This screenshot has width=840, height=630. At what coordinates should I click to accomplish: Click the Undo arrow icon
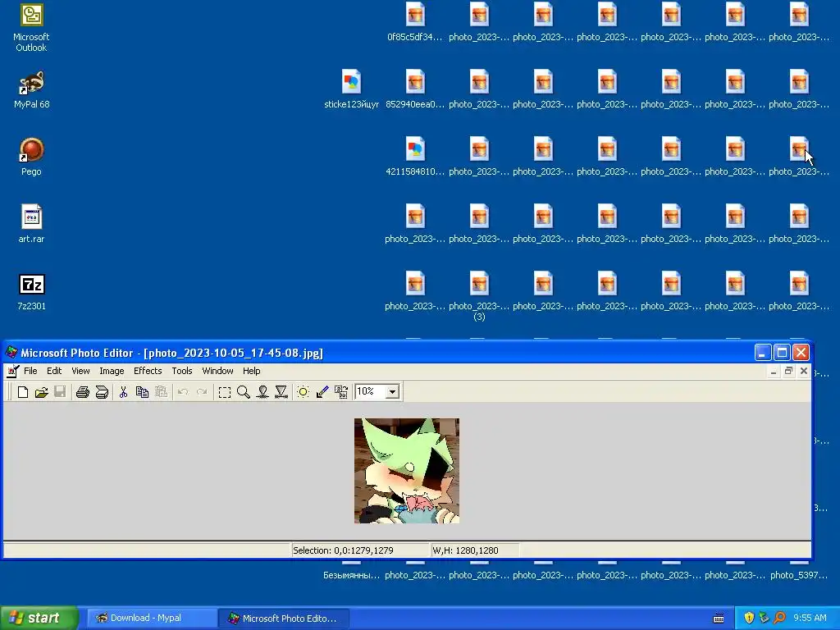click(x=183, y=392)
